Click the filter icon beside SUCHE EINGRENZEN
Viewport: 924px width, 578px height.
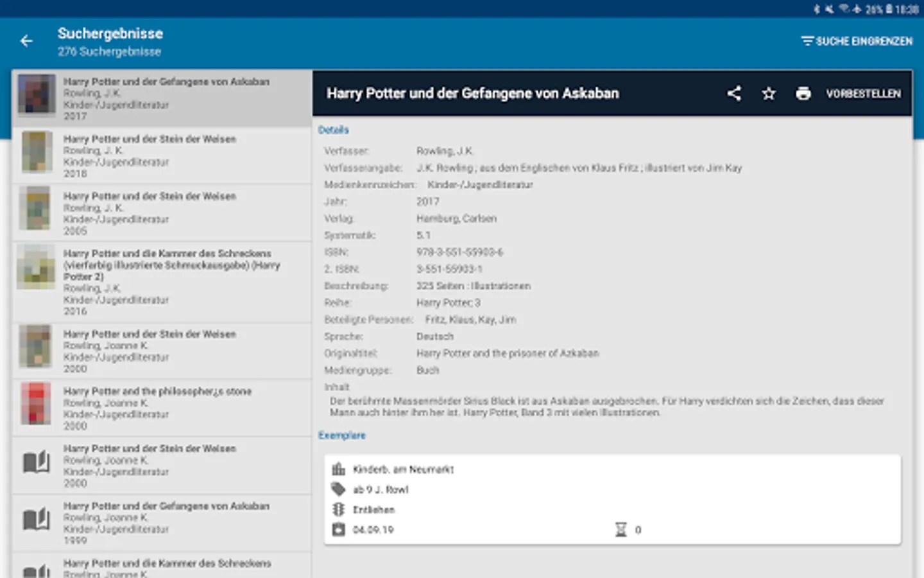(x=807, y=41)
